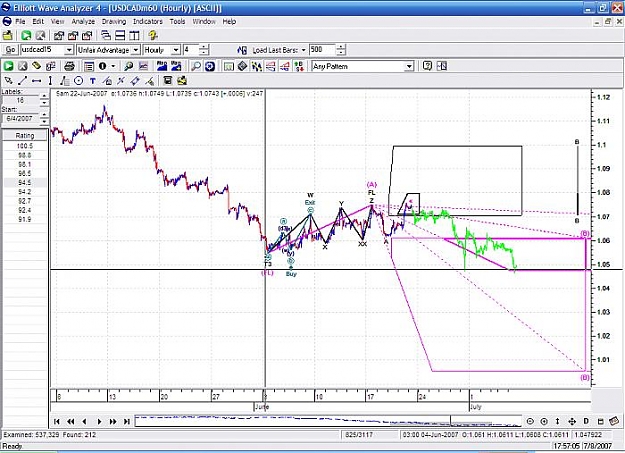
Task: Increase the Labels spinner value
Action: (44, 97)
